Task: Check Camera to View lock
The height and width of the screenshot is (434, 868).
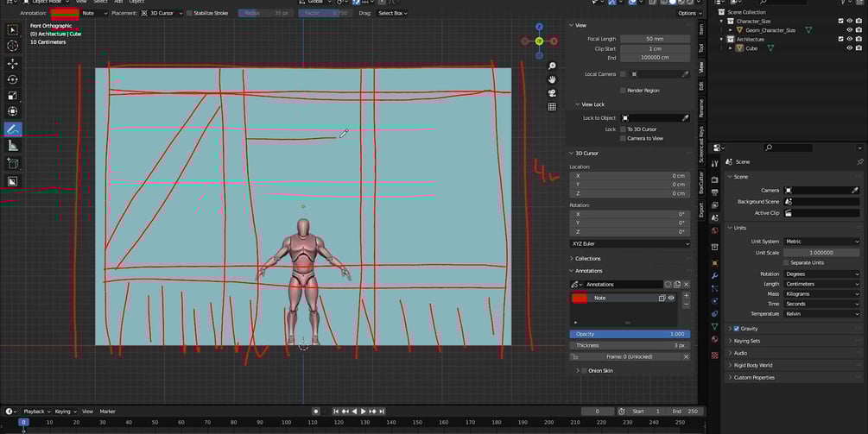Action: pos(624,138)
